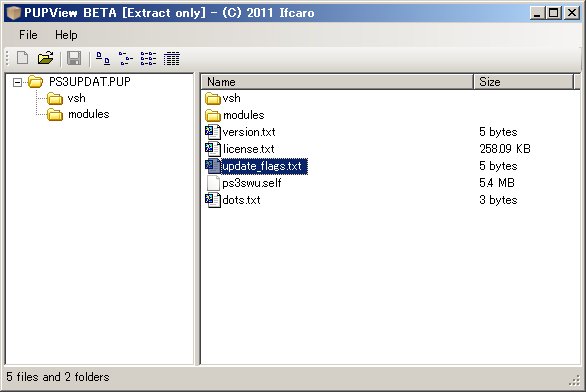The image size is (586, 392).
Task: Click the vsh folder icon in tree
Action: pos(55,99)
